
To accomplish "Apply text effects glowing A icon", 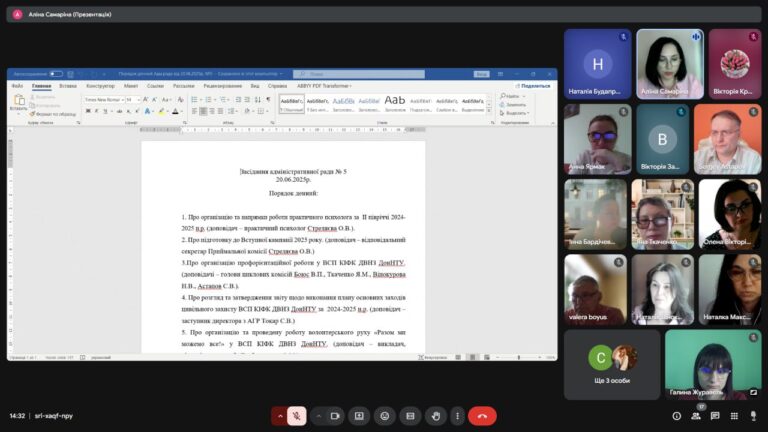I will (147, 111).
